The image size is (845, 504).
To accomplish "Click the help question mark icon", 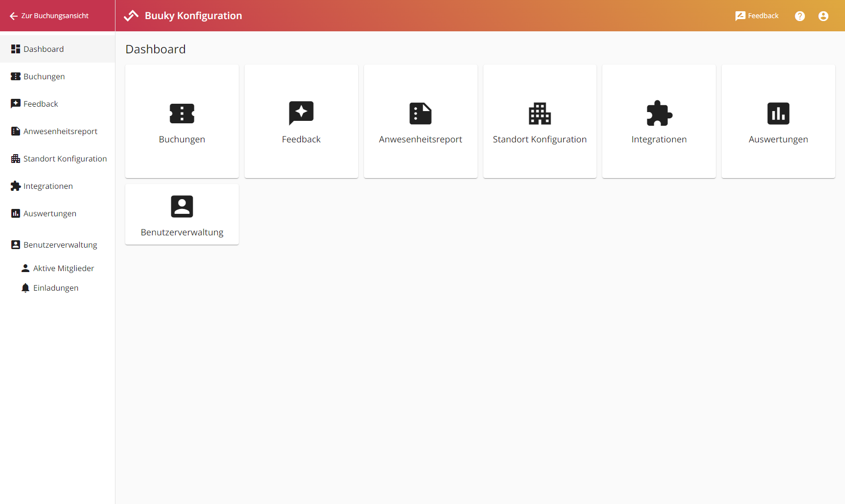I will [799, 15].
